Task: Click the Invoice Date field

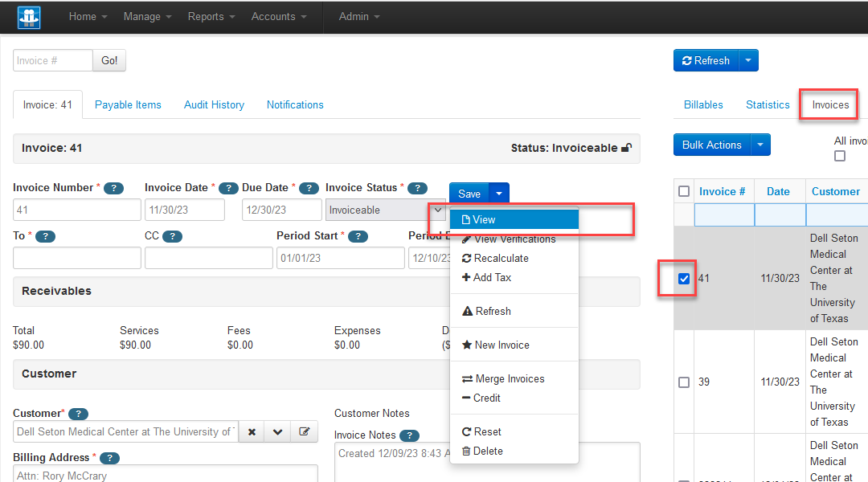Action: pos(185,210)
